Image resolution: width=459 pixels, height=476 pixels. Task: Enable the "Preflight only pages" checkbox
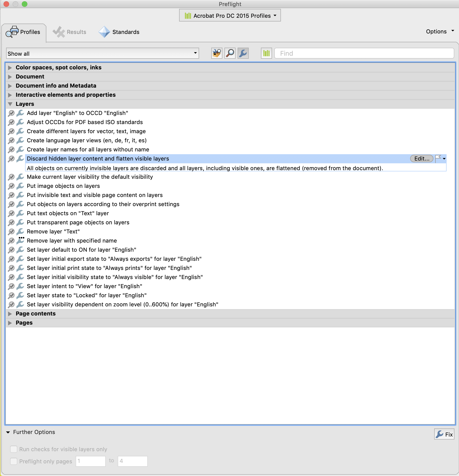[x=13, y=461]
